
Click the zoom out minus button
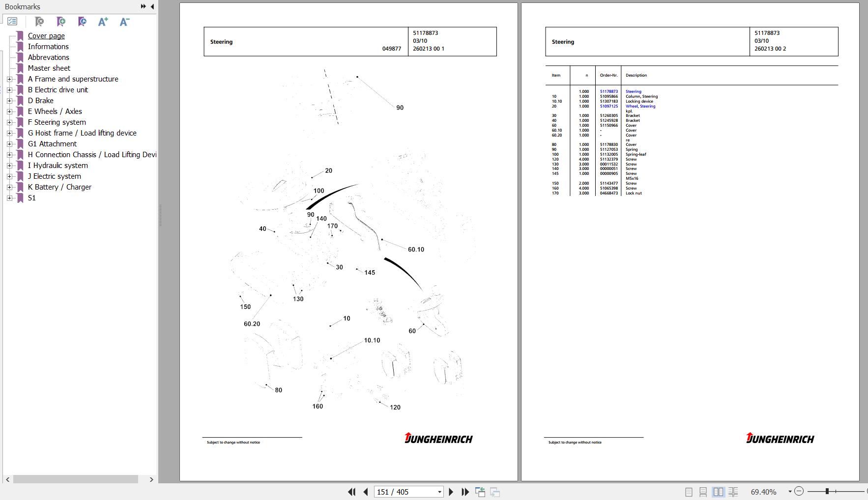(799, 491)
